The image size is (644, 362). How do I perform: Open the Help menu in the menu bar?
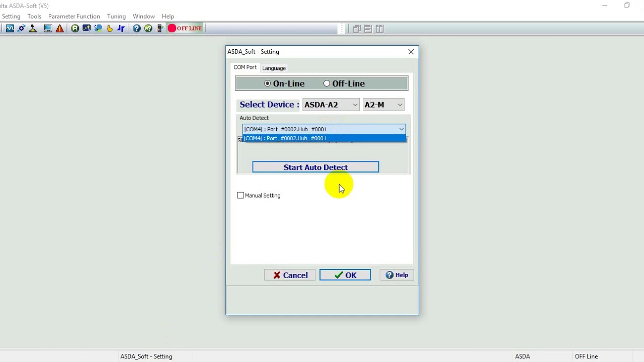[168, 16]
